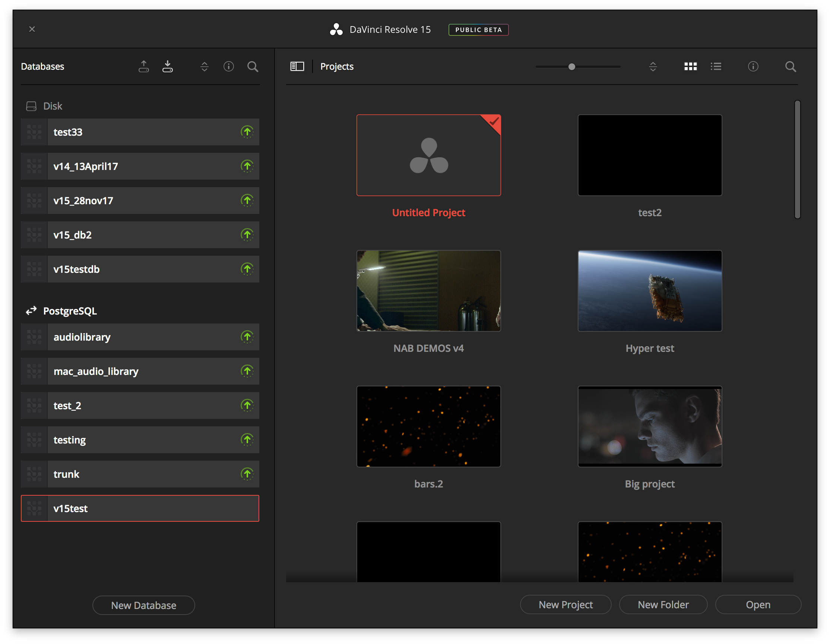Upgrade the audiolibrary database icon
The height and width of the screenshot is (644, 830).
point(247,337)
